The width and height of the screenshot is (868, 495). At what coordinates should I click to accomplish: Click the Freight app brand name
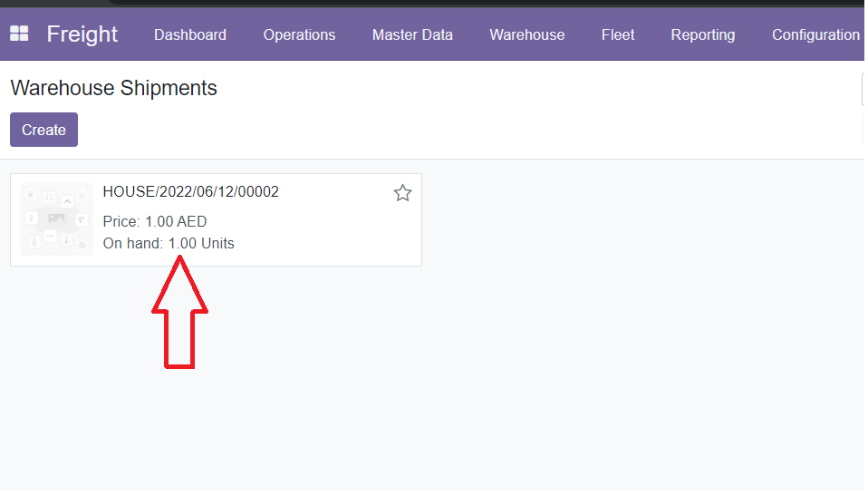pyautogui.click(x=82, y=34)
